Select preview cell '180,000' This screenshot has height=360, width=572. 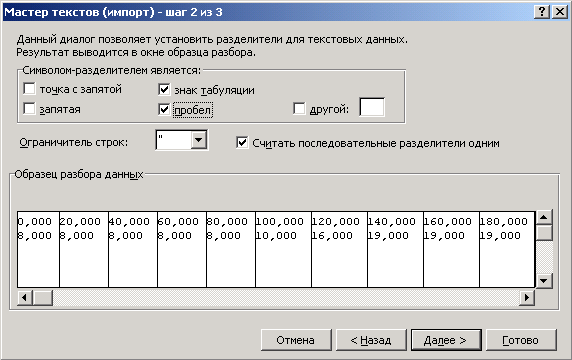[504, 221]
